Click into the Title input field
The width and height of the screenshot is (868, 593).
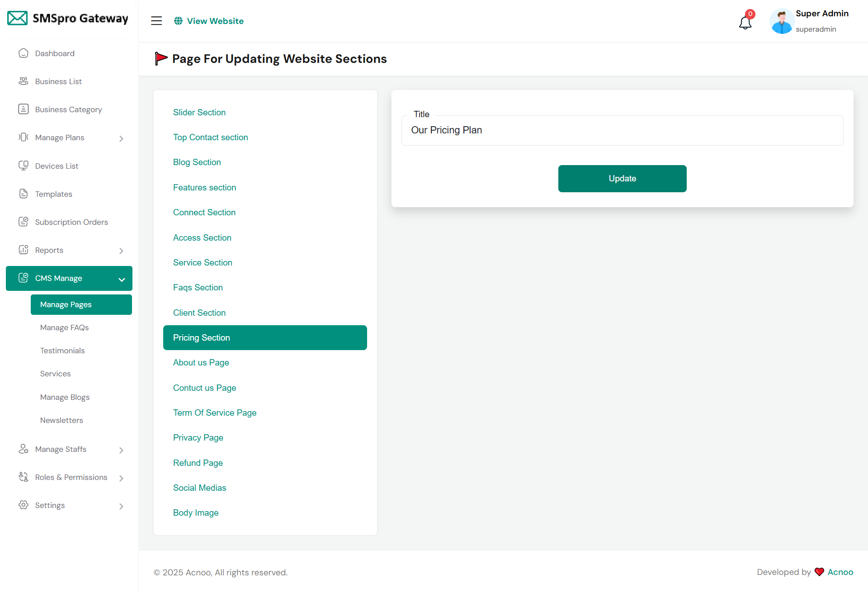point(622,130)
